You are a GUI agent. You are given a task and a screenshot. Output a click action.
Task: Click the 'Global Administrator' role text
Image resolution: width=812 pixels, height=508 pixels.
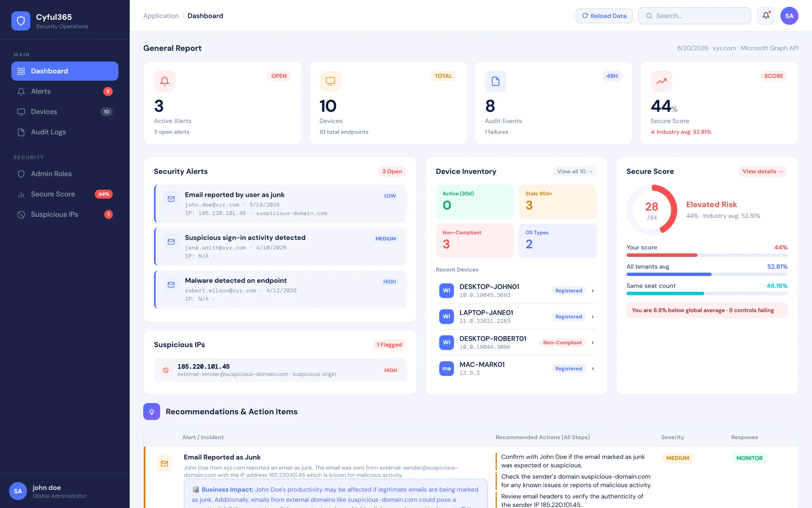[60, 496]
